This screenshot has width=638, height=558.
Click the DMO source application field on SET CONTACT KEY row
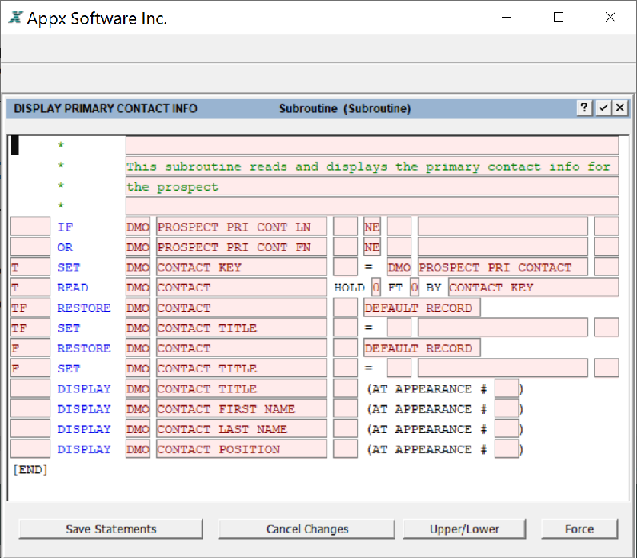tap(399, 267)
